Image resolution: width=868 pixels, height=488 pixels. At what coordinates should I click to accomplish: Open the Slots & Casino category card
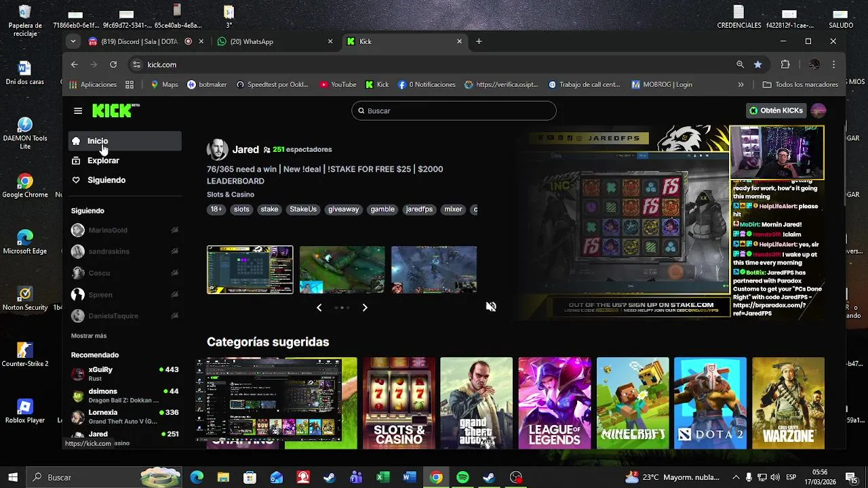pos(399,403)
